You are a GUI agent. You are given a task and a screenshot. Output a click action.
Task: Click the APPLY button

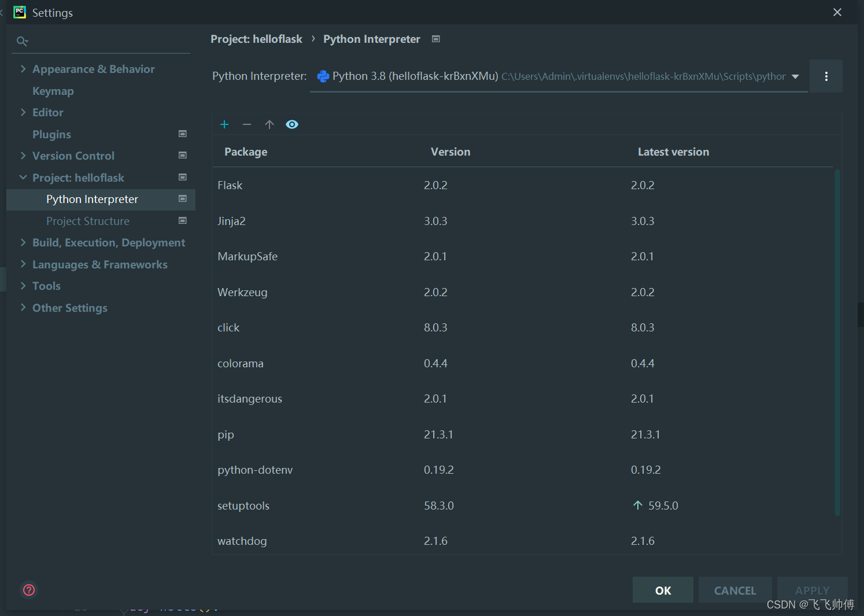click(812, 590)
